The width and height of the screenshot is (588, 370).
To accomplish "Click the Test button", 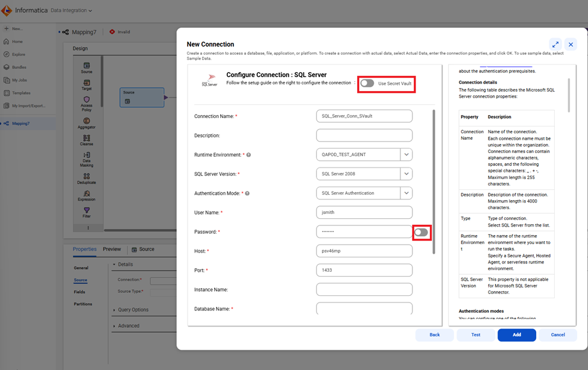I will [476, 335].
